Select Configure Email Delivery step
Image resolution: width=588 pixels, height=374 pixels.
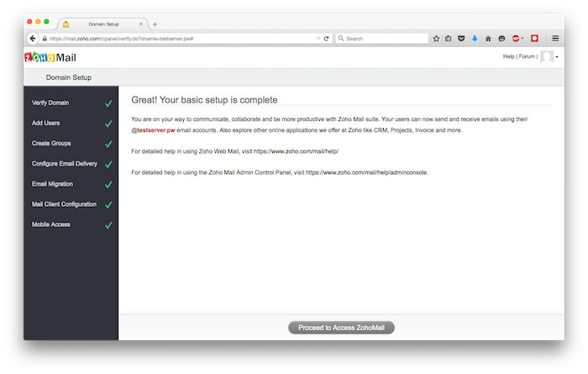click(x=65, y=164)
